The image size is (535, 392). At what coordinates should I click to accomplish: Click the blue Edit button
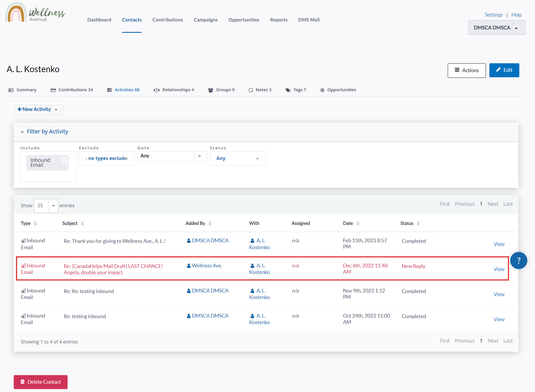click(x=504, y=70)
